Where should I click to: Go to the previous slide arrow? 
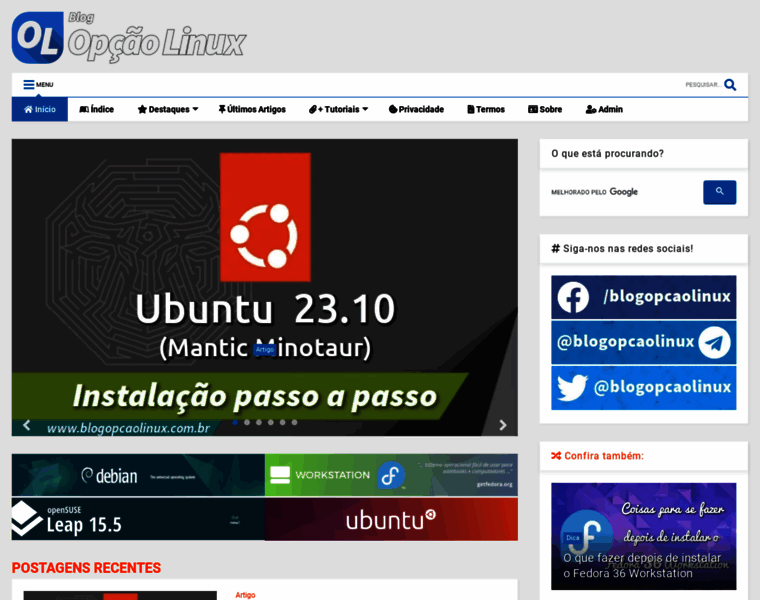click(27, 426)
